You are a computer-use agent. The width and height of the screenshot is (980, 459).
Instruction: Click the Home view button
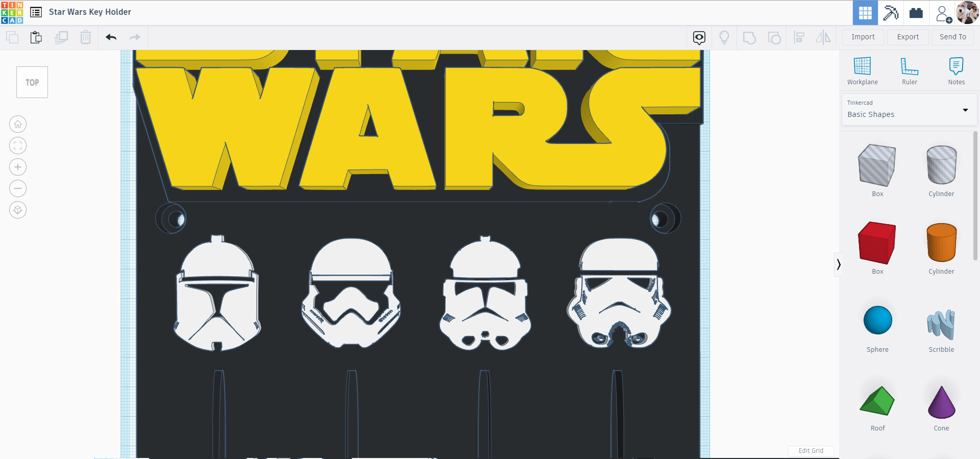point(18,124)
